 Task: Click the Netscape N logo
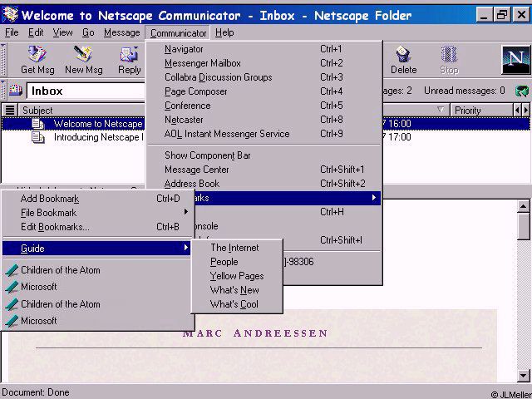(515, 60)
